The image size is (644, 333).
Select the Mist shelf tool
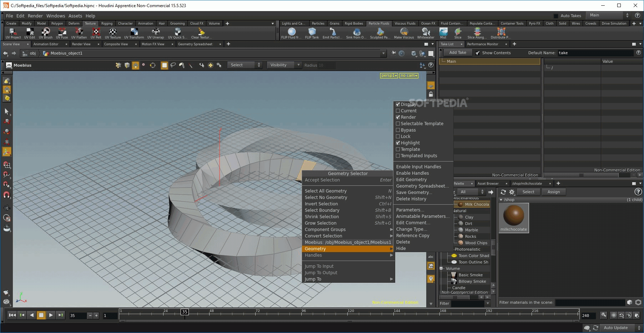click(443, 34)
